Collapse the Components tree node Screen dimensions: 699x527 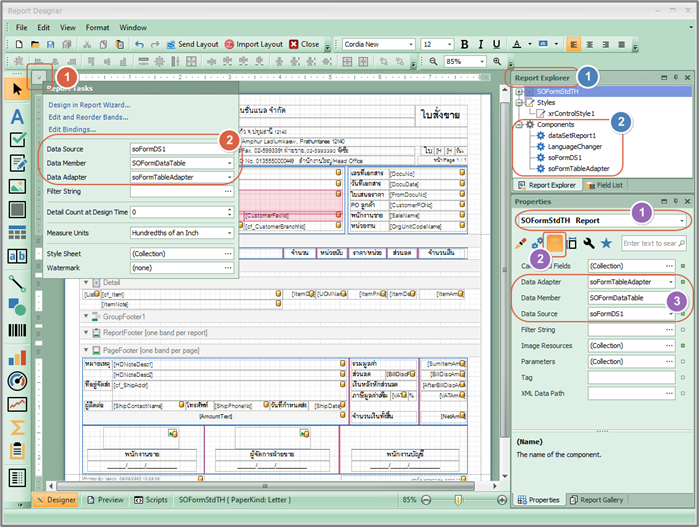[521, 126]
